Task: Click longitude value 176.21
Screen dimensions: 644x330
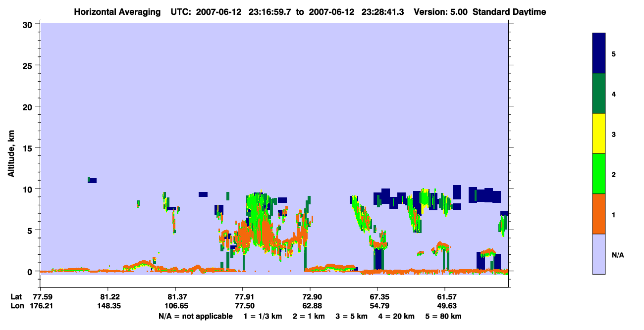Action: pos(41,306)
